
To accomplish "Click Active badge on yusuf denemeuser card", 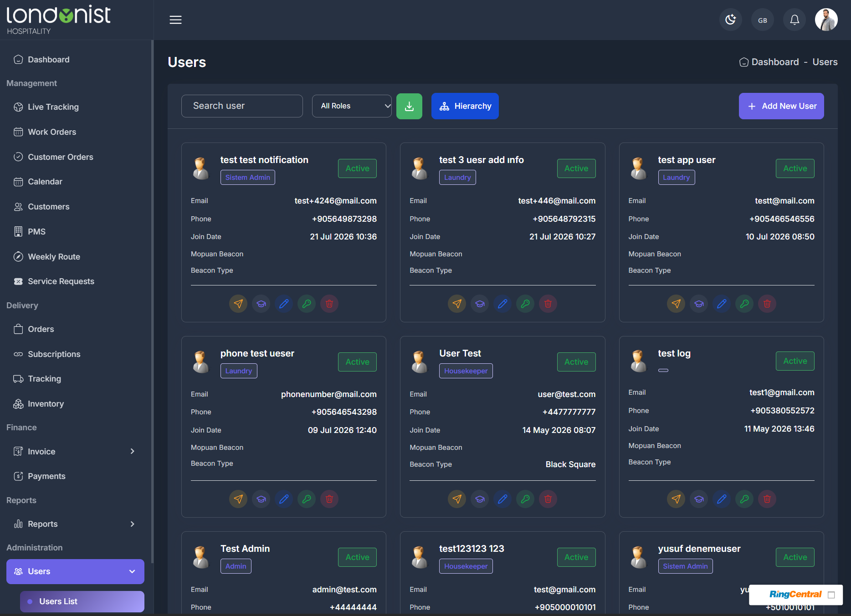I will pyautogui.click(x=795, y=557).
